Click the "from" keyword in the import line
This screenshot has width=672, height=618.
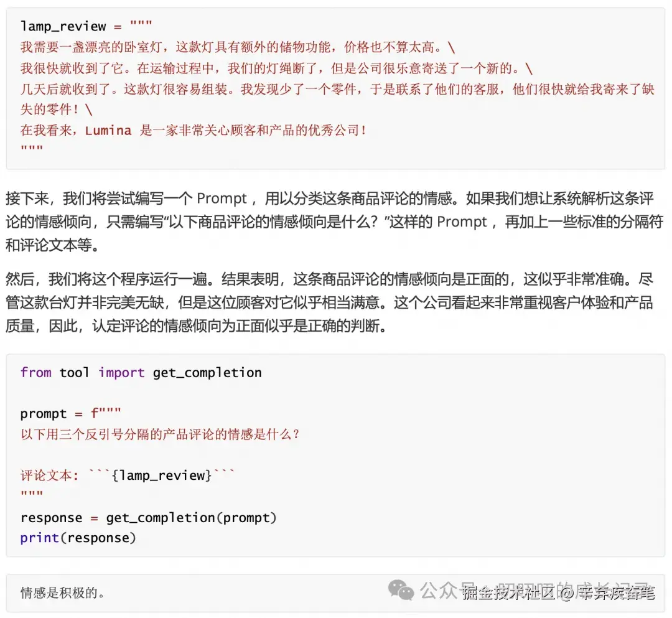[x=35, y=372]
